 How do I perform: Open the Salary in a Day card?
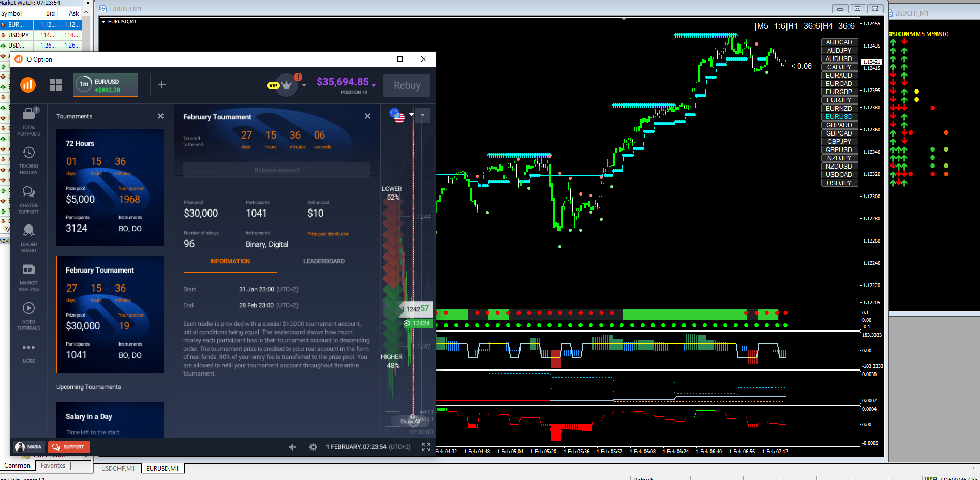click(x=110, y=420)
